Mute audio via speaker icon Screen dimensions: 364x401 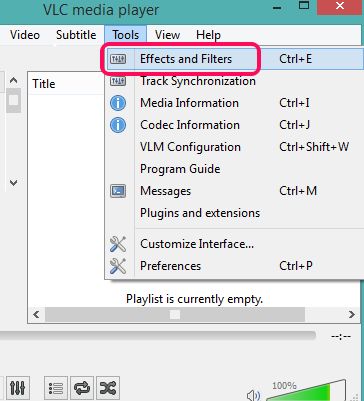coord(253,395)
